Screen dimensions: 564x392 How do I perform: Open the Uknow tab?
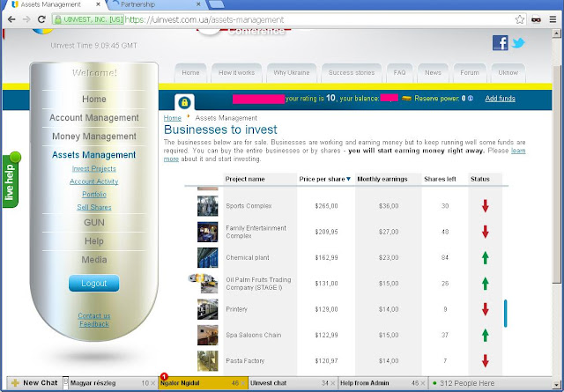pyautogui.click(x=508, y=72)
